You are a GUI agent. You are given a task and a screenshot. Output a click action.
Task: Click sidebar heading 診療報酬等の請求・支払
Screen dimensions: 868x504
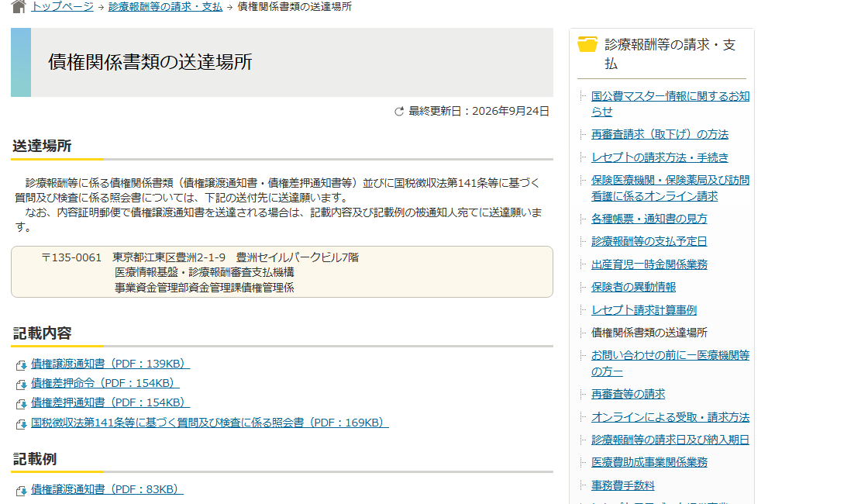coord(670,54)
